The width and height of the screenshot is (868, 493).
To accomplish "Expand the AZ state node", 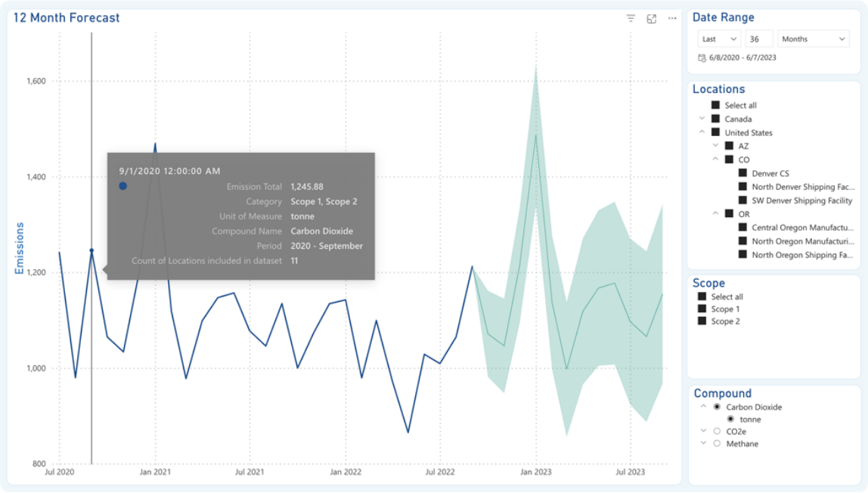I will [715, 146].
